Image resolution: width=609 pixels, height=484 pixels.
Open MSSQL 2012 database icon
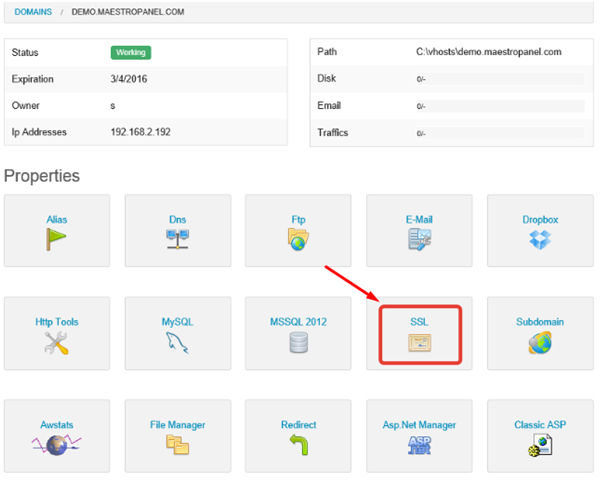(x=299, y=343)
